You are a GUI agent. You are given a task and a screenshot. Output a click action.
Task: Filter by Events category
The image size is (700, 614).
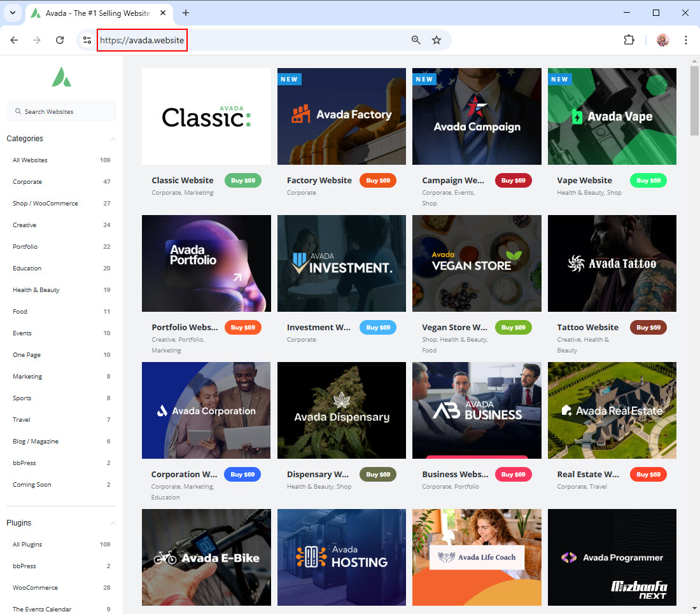pos(62,333)
